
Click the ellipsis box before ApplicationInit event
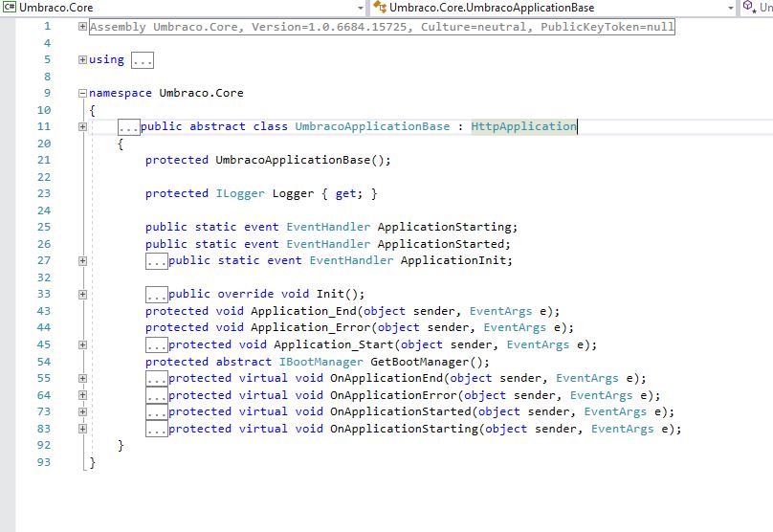pyautogui.click(x=157, y=261)
